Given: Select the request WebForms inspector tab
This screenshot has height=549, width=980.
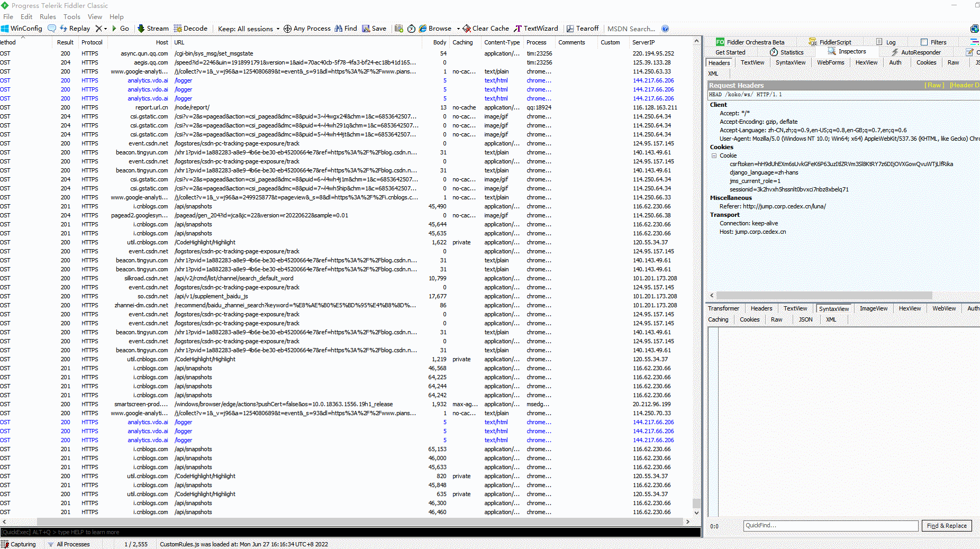Looking at the screenshot, I should [830, 62].
